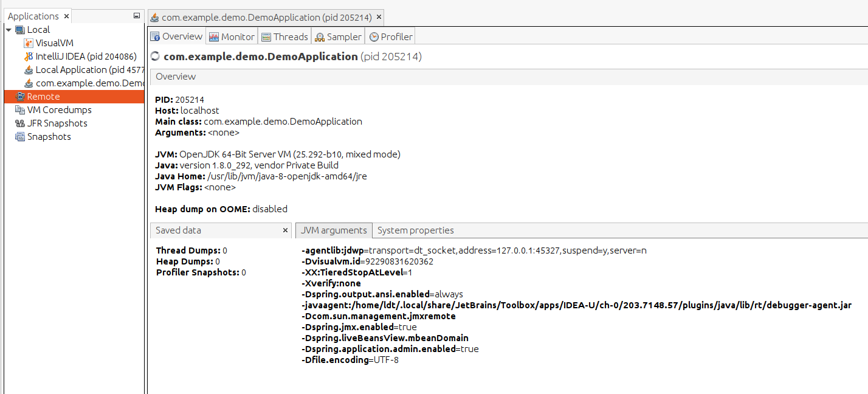Click the VM Coredumps icon
The image size is (868, 394).
(20, 110)
